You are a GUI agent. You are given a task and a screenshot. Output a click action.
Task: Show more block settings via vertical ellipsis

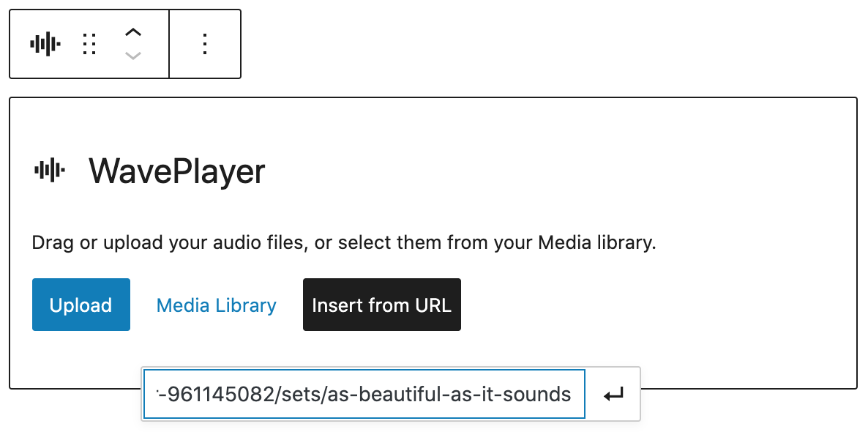(x=205, y=45)
